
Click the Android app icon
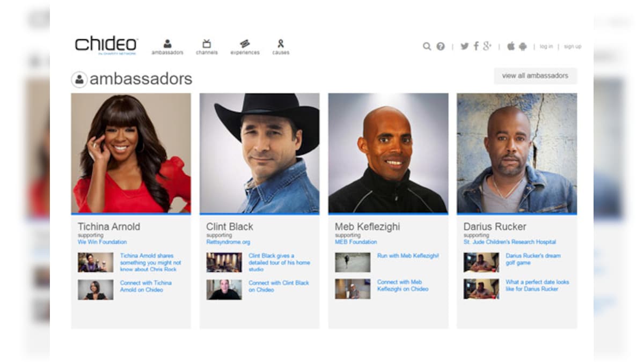coord(523,46)
